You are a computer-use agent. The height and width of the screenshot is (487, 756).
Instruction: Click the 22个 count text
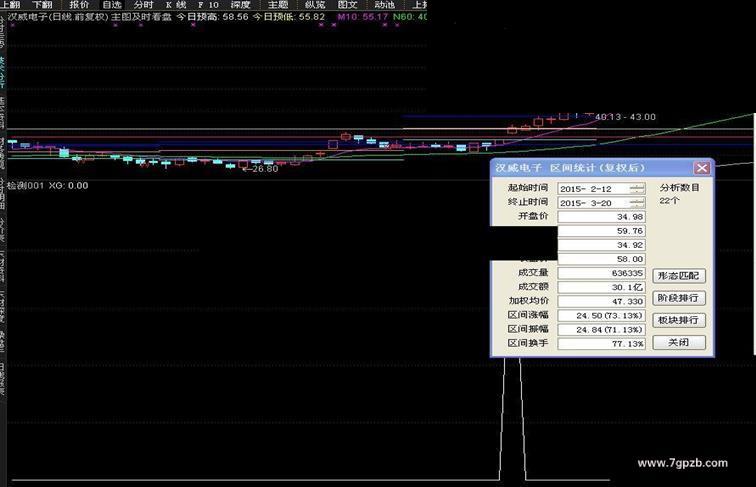(x=669, y=201)
